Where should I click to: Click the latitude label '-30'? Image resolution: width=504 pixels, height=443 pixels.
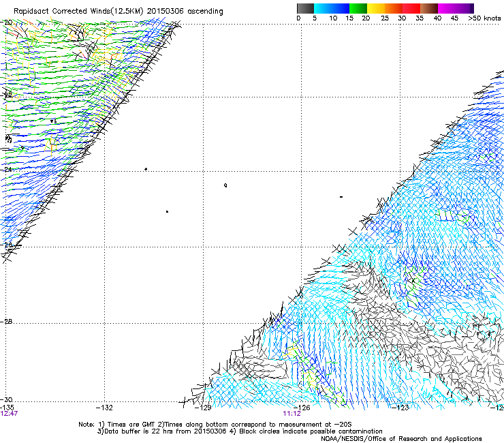[x=6, y=399]
